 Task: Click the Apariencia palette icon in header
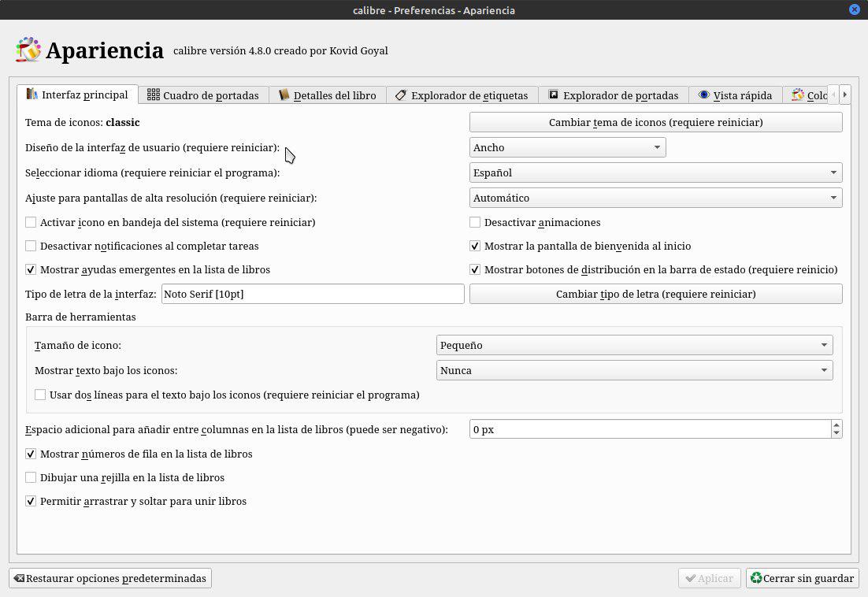tap(28, 50)
